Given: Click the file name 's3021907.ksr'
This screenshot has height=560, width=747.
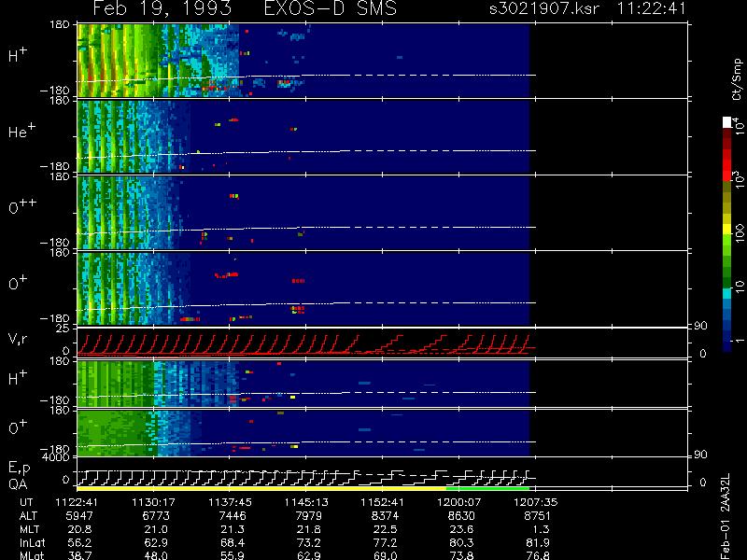Looking at the screenshot, I should coord(544,8).
